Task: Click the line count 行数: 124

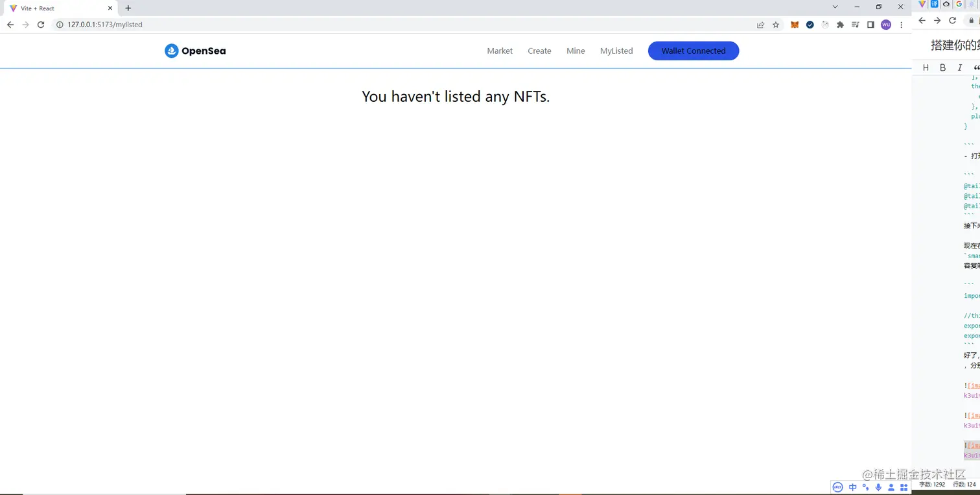Action: pyautogui.click(x=965, y=485)
